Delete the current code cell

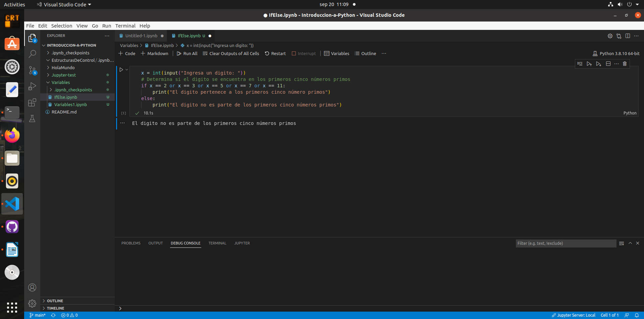click(625, 64)
